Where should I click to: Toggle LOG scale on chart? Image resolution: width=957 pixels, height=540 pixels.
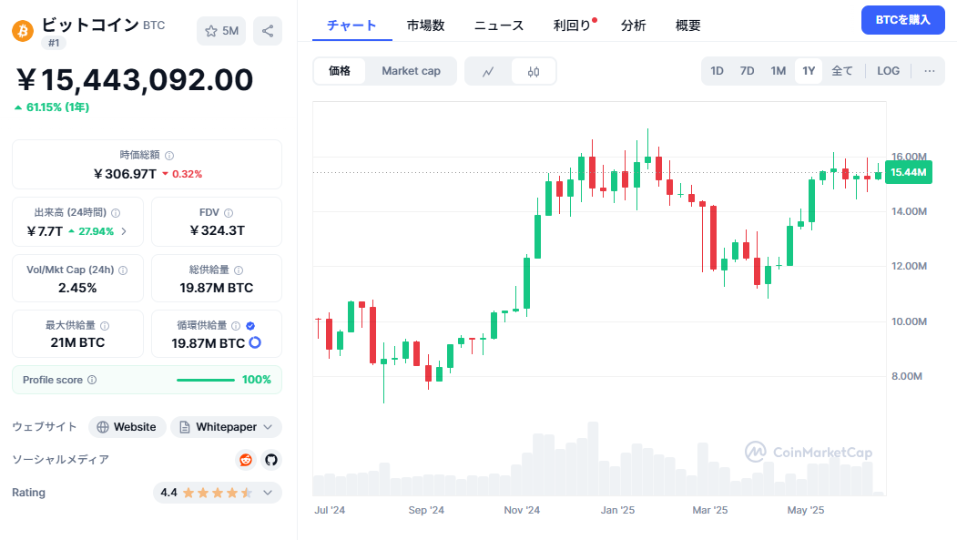coord(888,71)
